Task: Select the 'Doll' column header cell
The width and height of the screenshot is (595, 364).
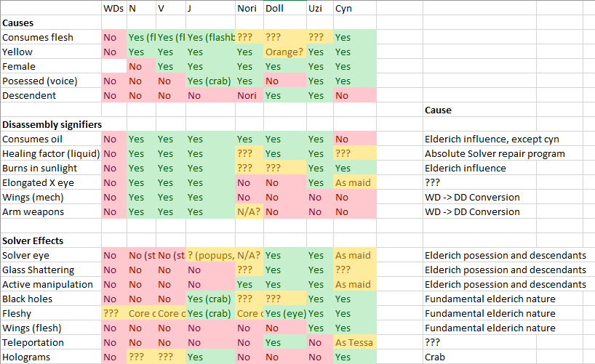Action: [x=285, y=8]
